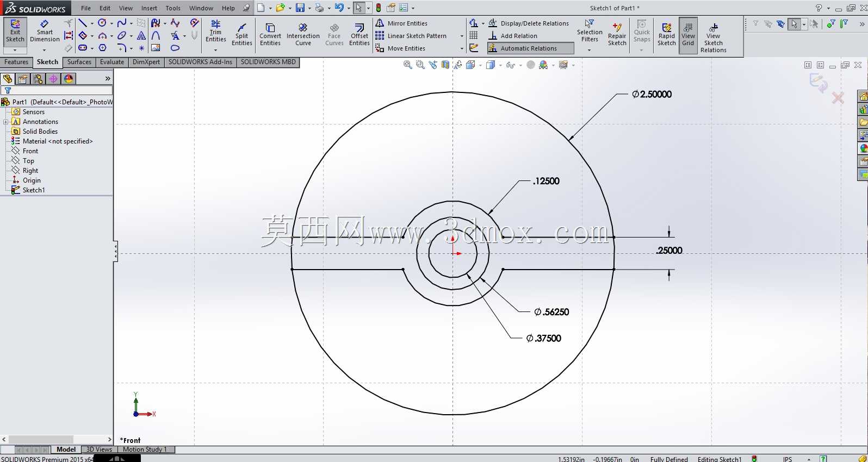The image size is (868, 462).
Task: Toggle Automatic Relations on or off
Action: 530,48
